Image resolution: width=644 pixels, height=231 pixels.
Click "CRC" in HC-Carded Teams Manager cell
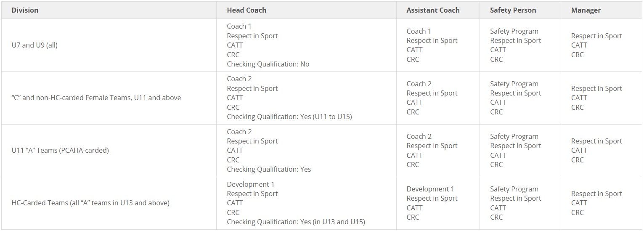(577, 212)
